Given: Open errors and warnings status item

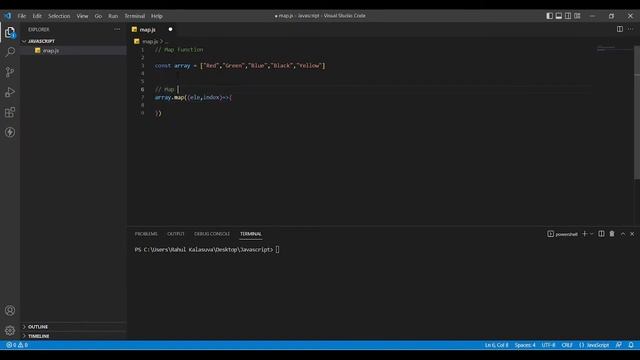Looking at the screenshot, I should (x=17, y=345).
